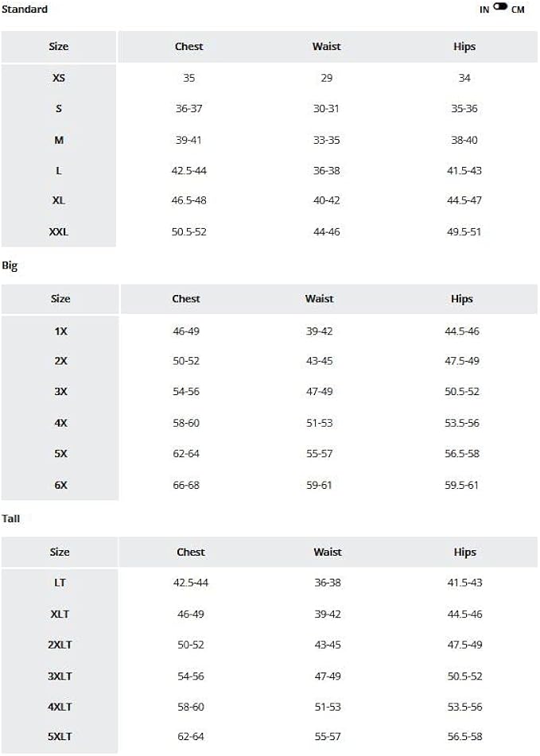Click the IN unit label
This screenshot has width=540, height=756.
[x=484, y=10]
